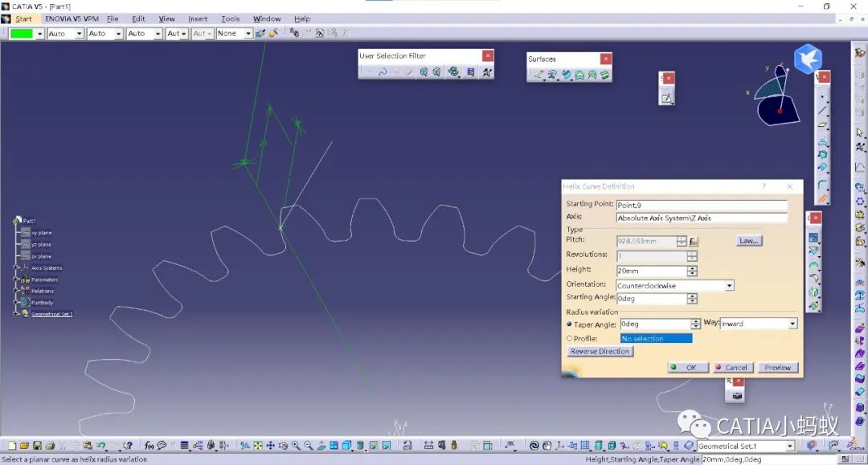
Task: Open the ENOVIA V5 VPM menu
Action: pyautogui.click(x=72, y=18)
